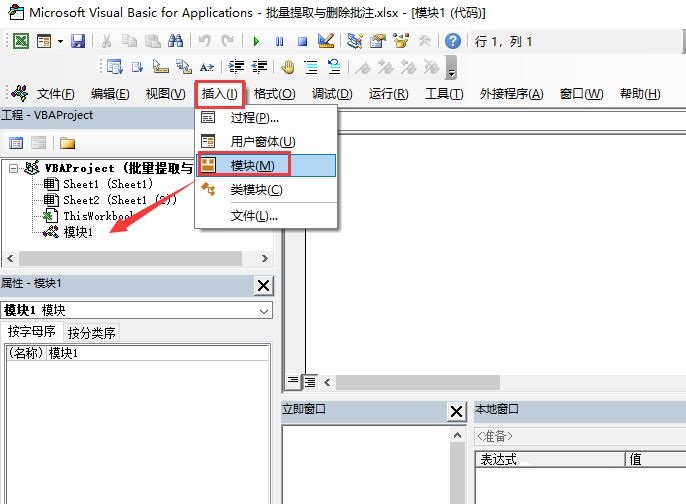Open the 外接程序(A) menu

511,94
